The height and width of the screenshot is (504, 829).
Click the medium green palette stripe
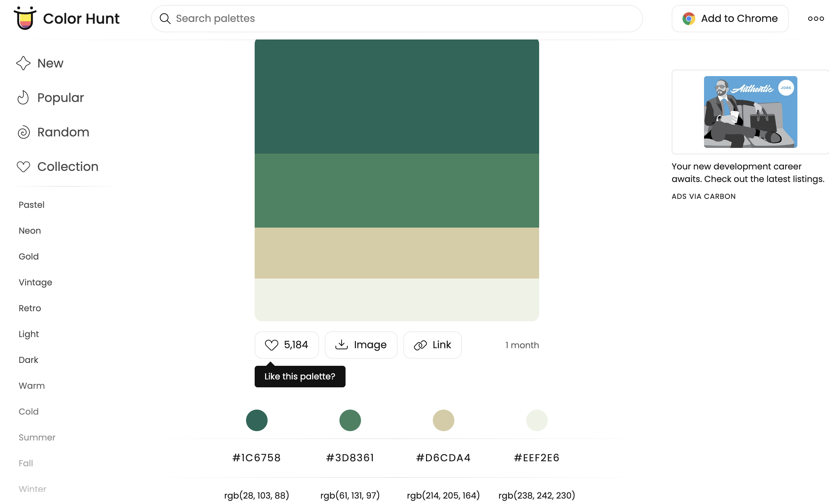pyautogui.click(x=397, y=191)
